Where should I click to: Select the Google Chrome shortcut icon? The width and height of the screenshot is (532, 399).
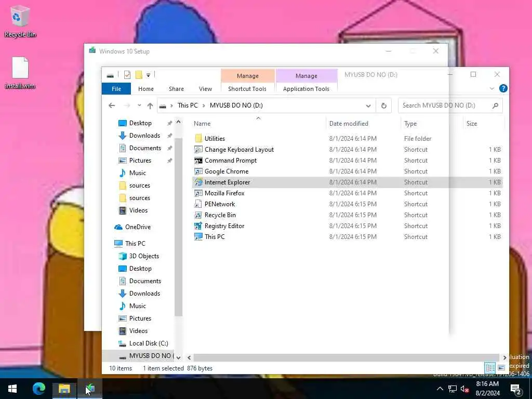point(198,171)
